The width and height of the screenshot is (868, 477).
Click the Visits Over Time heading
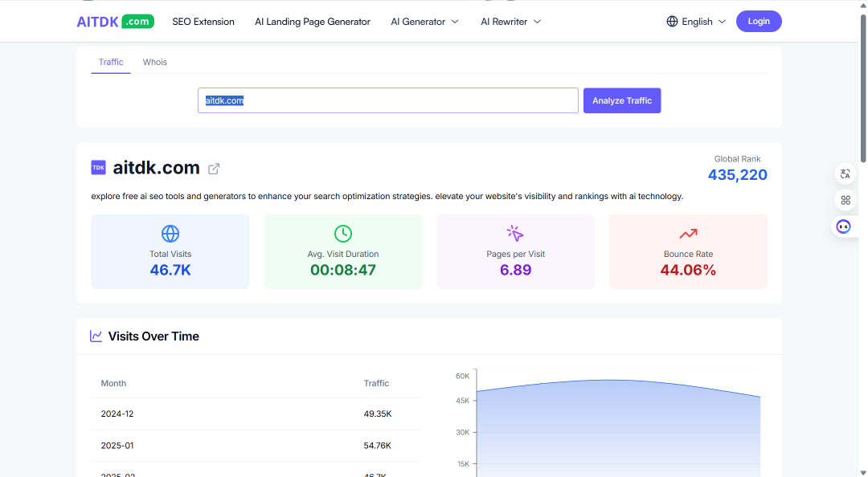point(154,336)
